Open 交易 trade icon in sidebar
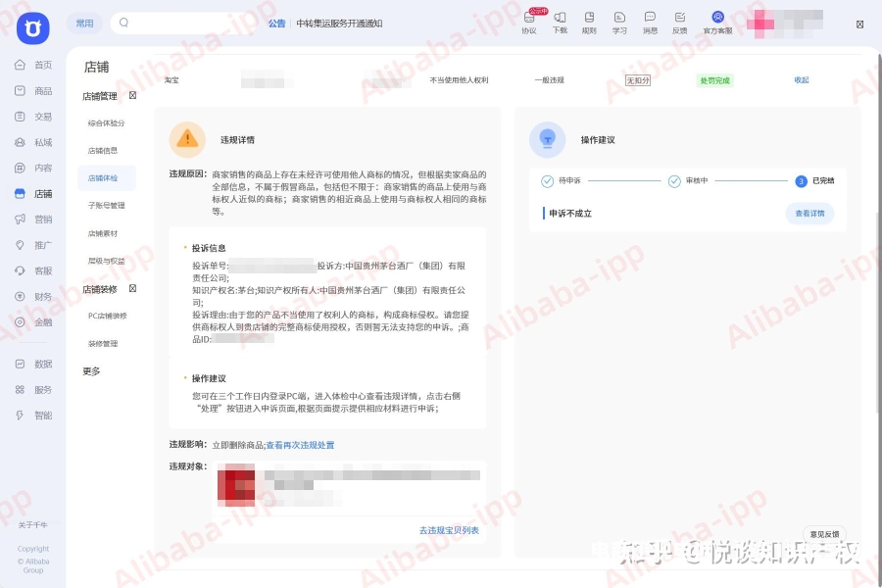Screen dimensions: 882x588 tap(20, 117)
